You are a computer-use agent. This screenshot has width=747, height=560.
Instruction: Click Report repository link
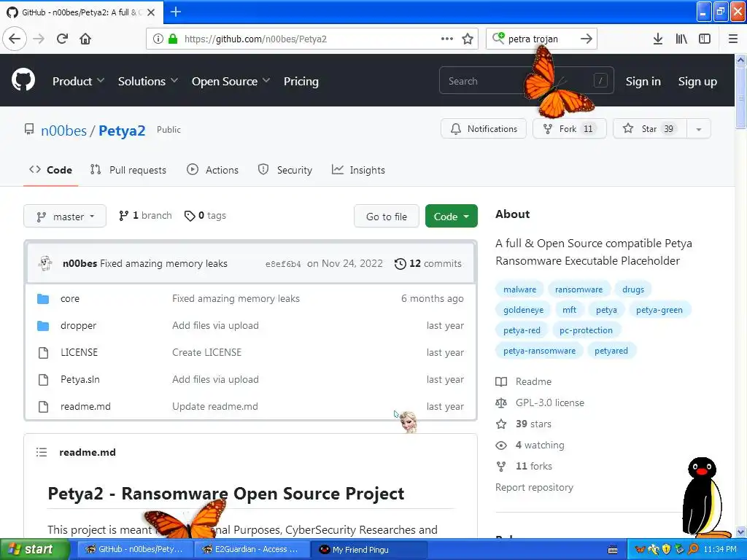[534, 487]
